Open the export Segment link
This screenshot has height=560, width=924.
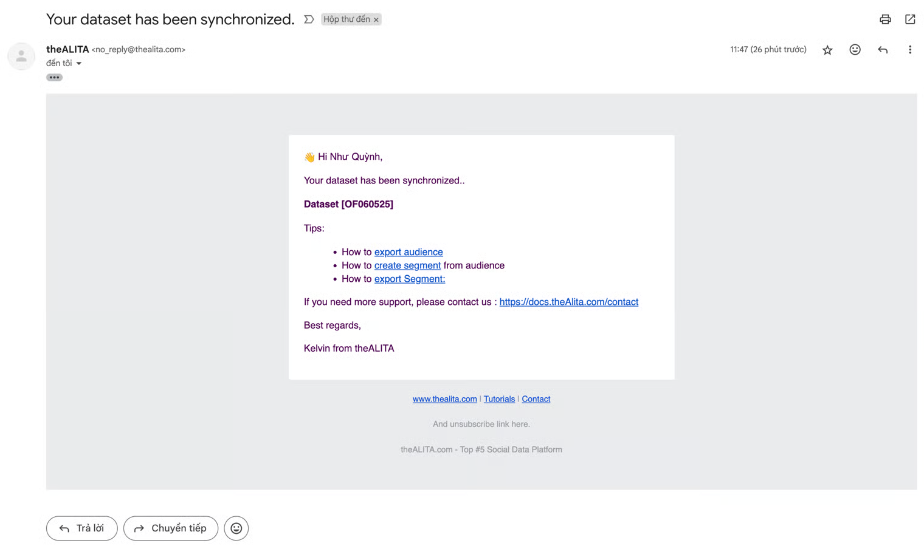click(409, 279)
